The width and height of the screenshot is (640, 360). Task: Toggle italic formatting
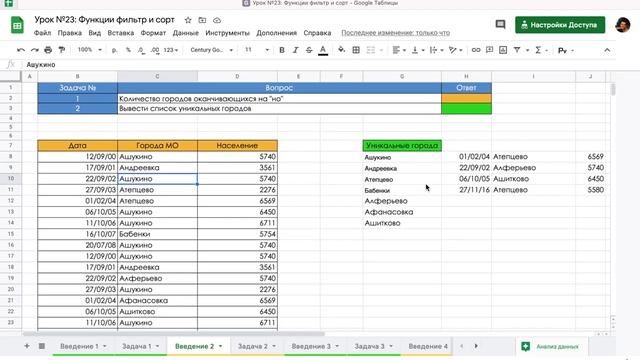click(295, 50)
